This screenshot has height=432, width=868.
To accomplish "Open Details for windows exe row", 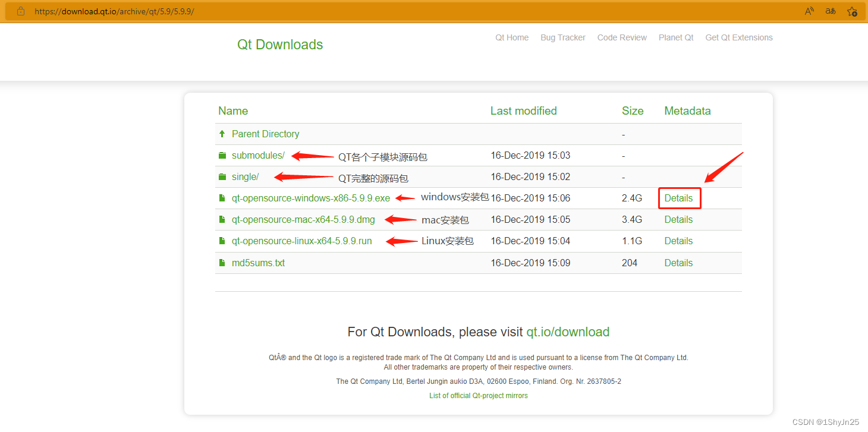I will point(679,198).
